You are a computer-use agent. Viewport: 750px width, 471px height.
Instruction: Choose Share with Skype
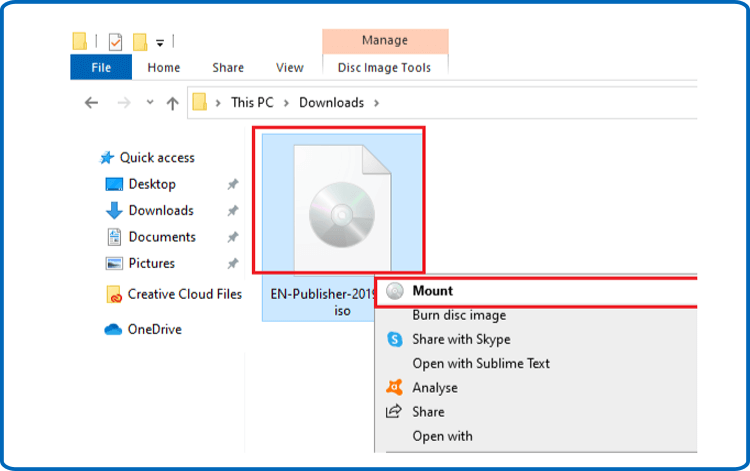[461, 340]
